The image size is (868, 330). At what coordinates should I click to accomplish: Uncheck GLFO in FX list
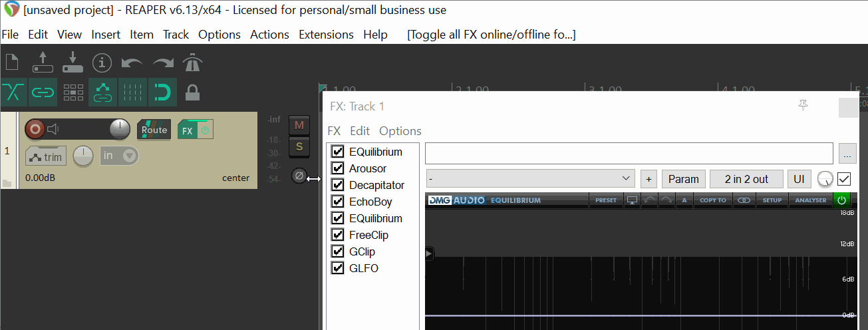(x=338, y=268)
